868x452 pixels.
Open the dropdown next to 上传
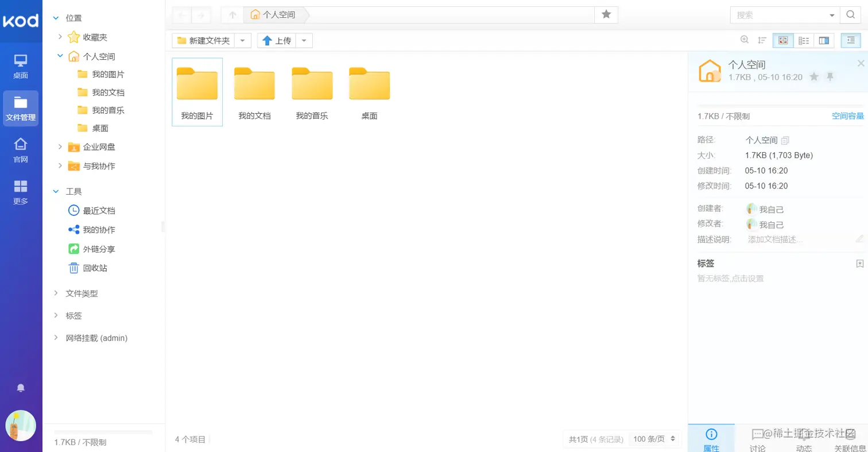304,41
